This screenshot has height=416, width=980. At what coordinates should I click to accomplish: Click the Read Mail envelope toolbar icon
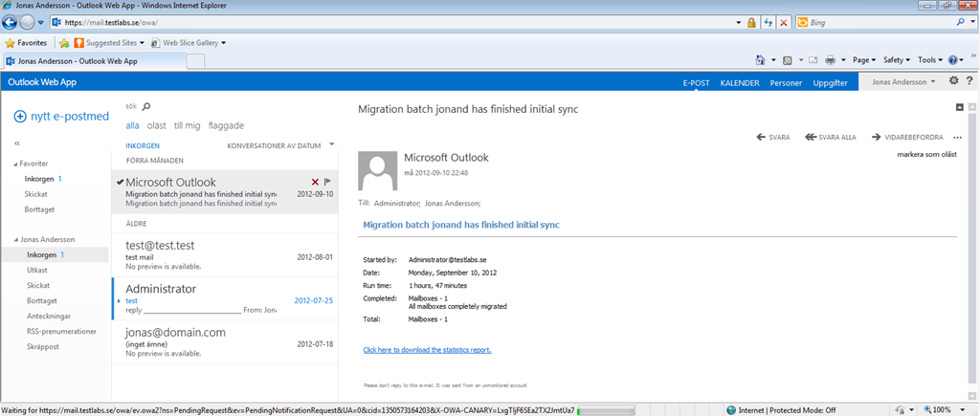point(813,60)
